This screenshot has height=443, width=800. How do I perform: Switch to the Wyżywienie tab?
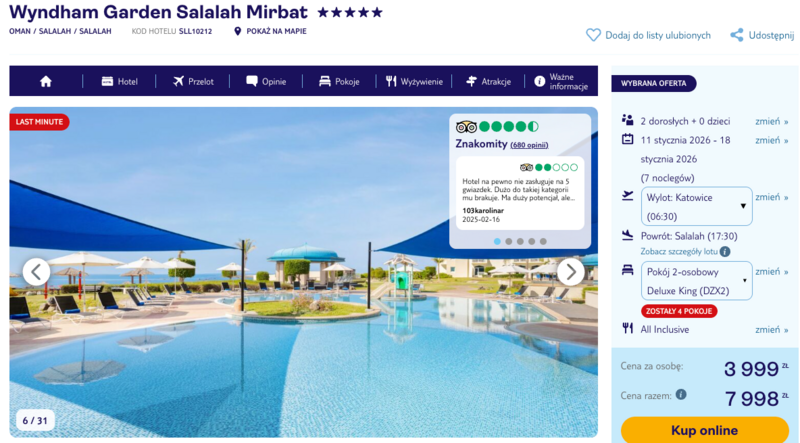point(414,81)
